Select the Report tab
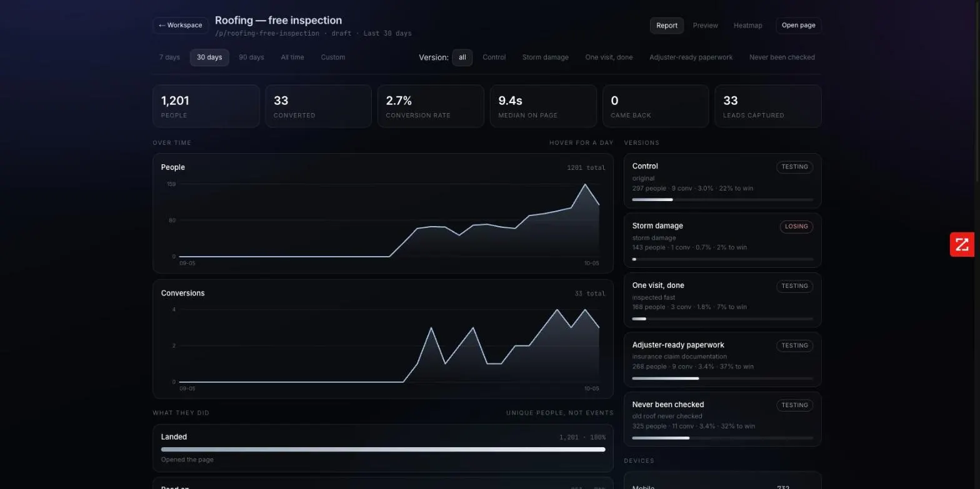This screenshot has height=489, width=980. tap(667, 26)
